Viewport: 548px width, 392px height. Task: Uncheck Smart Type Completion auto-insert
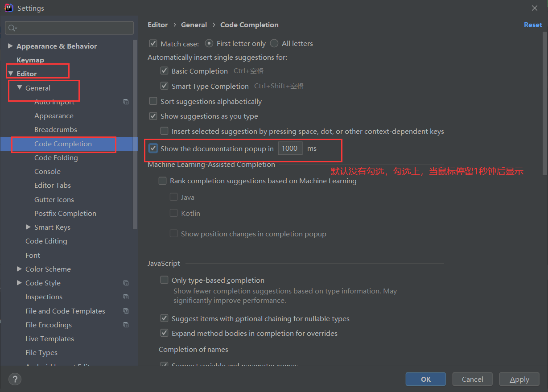point(164,86)
